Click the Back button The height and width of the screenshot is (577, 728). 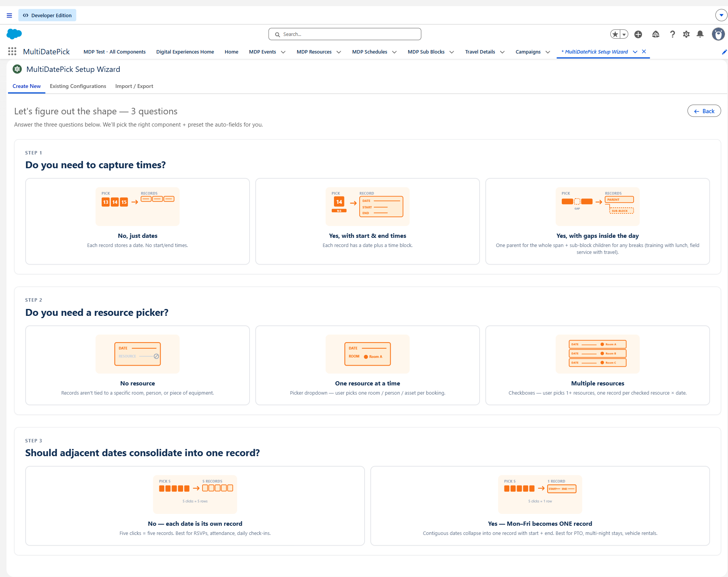(704, 111)
